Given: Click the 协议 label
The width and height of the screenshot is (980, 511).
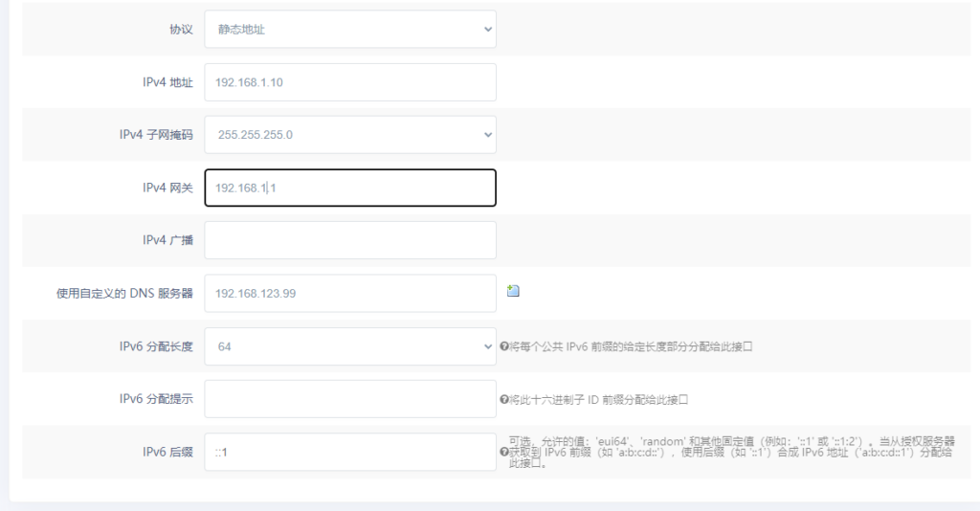Looking at the screenshot, I should (181, 30).
